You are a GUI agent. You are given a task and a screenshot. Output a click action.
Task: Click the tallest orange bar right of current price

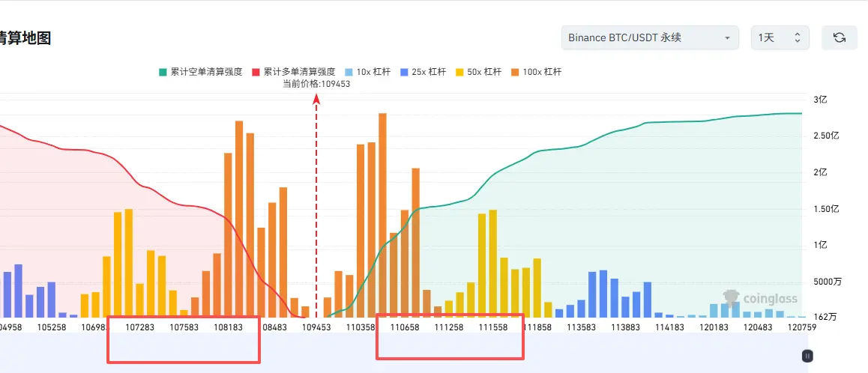coord(382,214)
